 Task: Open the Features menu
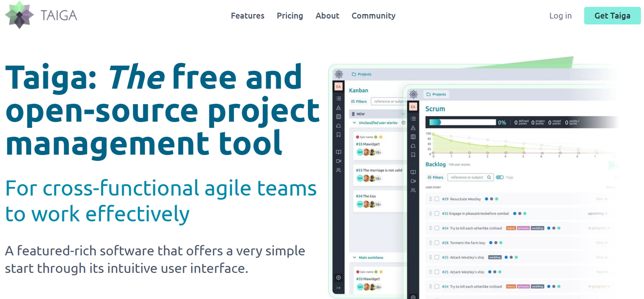tap(248, 16)
